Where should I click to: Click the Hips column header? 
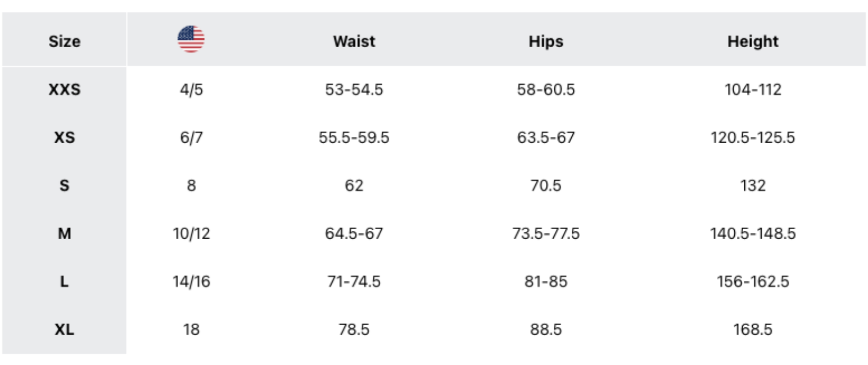coord(546,42)
